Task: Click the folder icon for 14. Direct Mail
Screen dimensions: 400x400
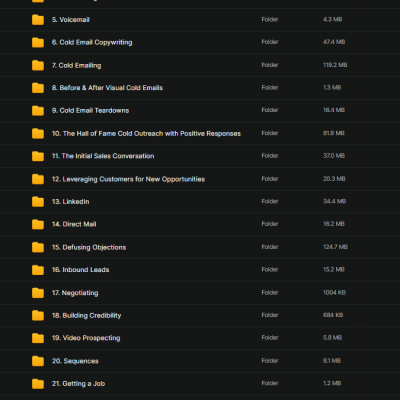Action: click(x=38, y=224)
